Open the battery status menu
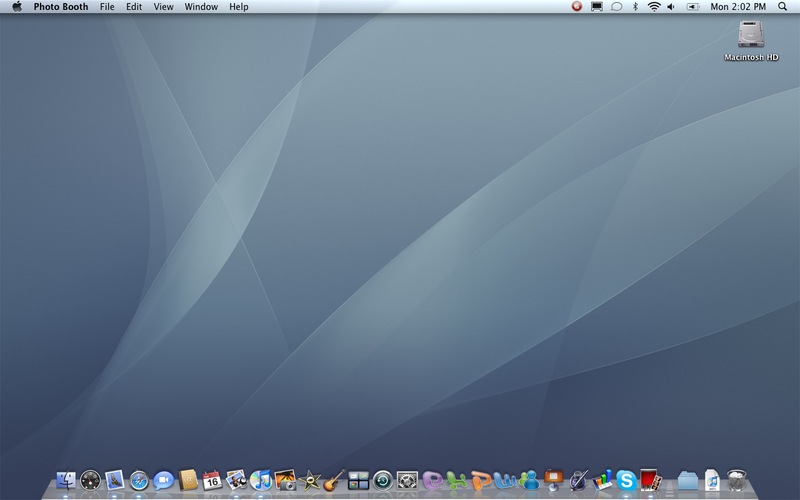800x500 pixels. 692,7
